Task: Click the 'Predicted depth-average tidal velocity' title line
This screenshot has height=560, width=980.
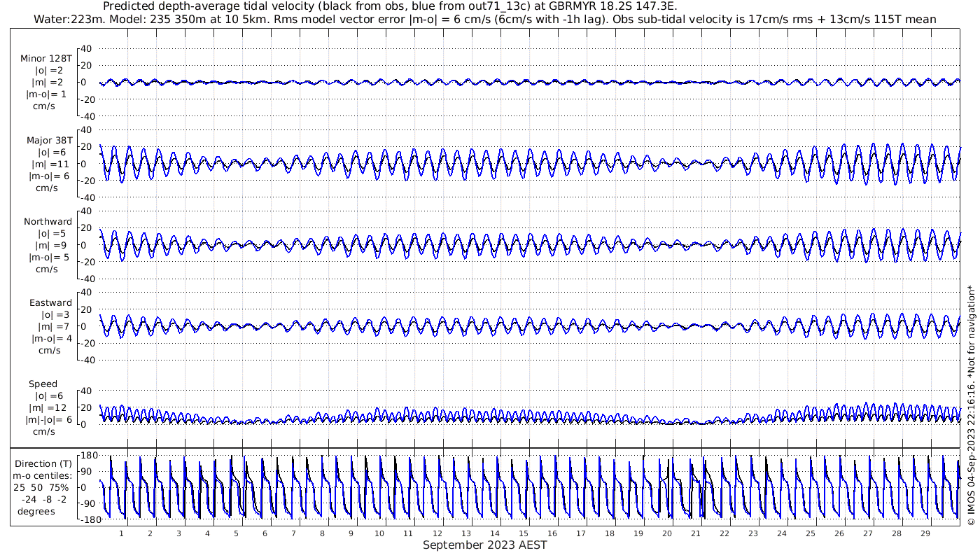Action: point(390,6)
